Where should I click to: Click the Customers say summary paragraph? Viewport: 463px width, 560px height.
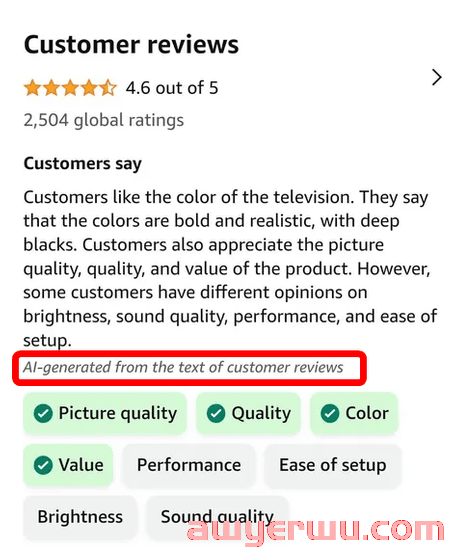(x=230, y=269)
